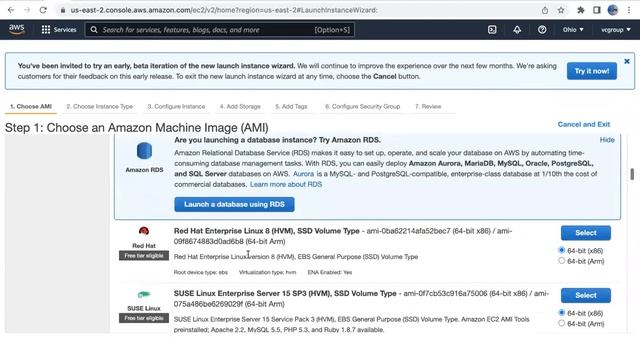This screenshot has width=640, height=360.
Task: Select the Red Hat Enterprise Linux 8 AMI
Action: point(586,233)
